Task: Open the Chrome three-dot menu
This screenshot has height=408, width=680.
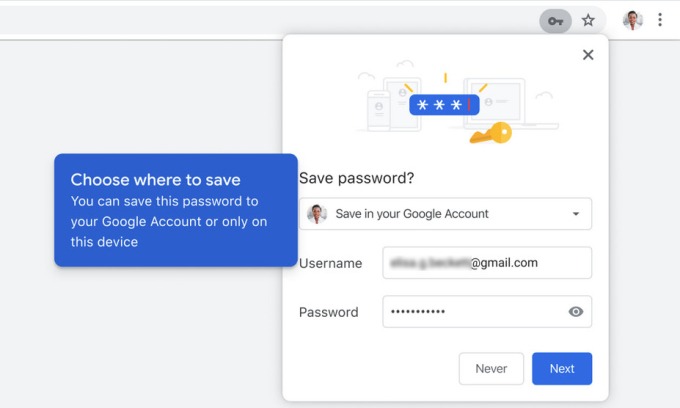Action: click(660, 20)
